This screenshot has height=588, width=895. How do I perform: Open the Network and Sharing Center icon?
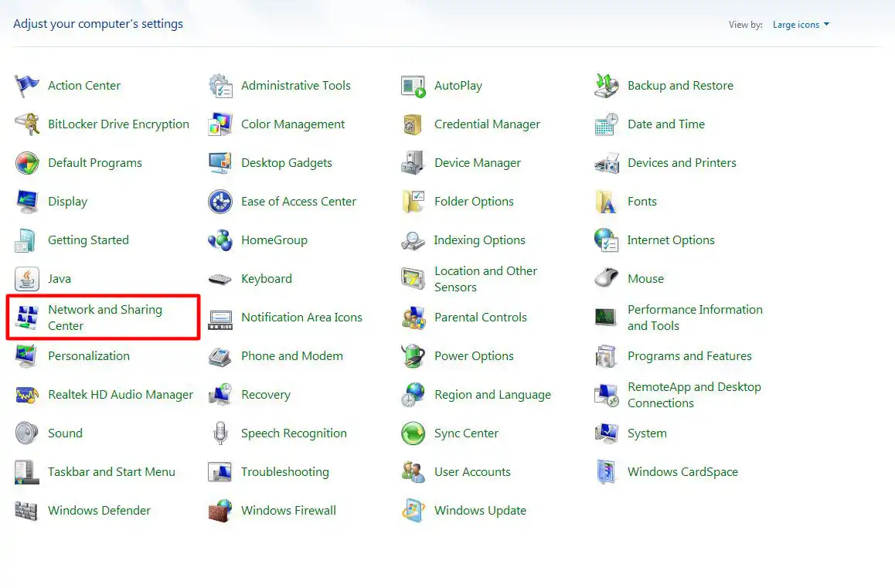point(27,318)
